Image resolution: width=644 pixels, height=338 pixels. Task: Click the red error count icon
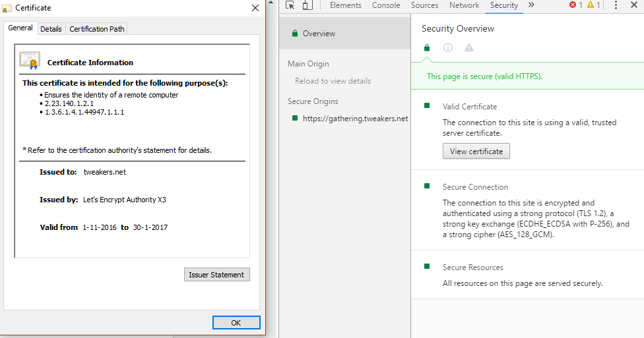573,5
